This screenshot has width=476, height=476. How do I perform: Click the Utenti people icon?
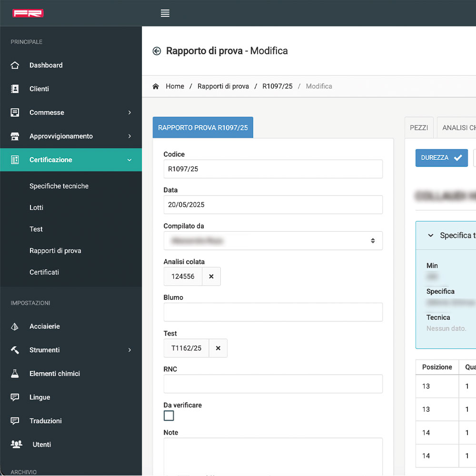point(16,444)
